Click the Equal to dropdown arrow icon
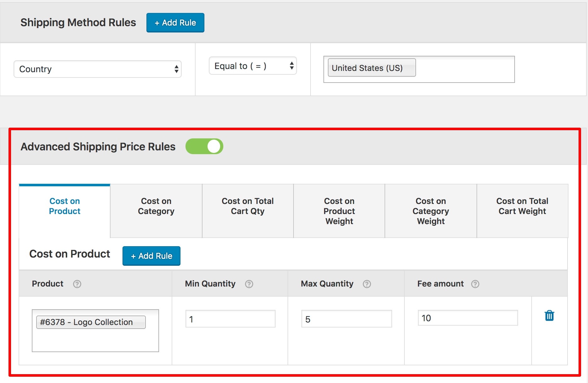 [292, 66]
